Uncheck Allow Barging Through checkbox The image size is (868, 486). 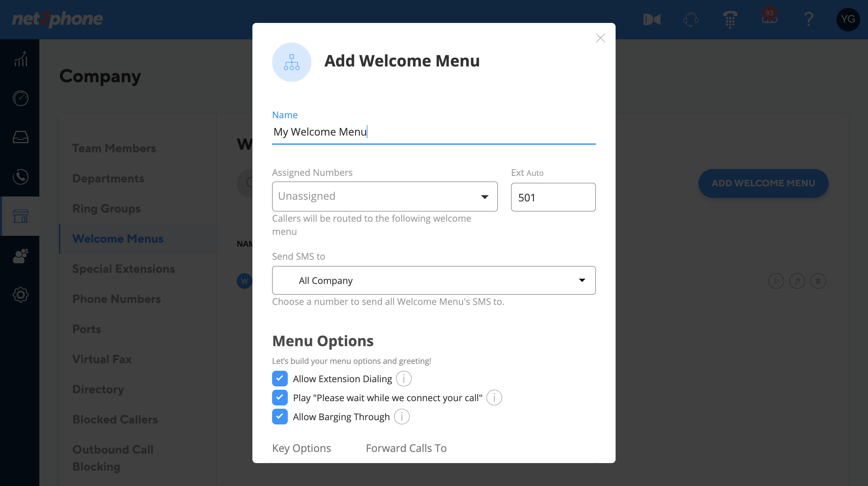[x=280, y=417]
